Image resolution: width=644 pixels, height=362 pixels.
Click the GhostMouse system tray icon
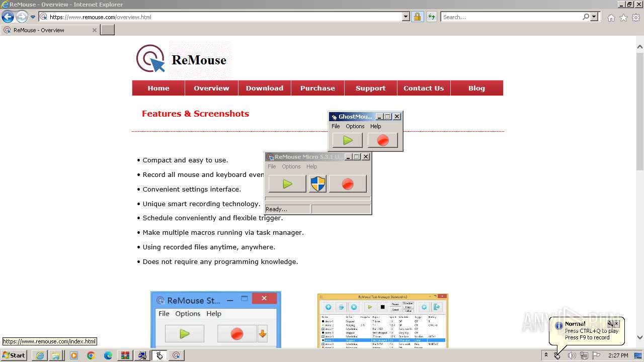(557, 355)
